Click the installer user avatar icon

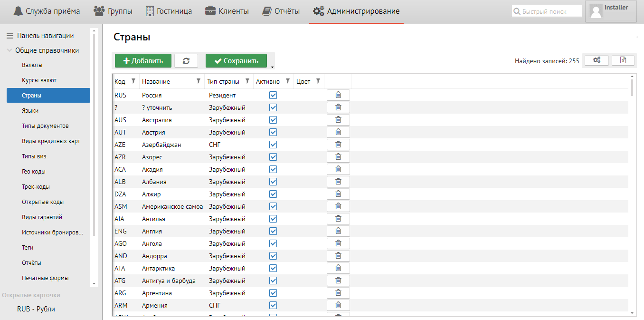pos(596,12)
